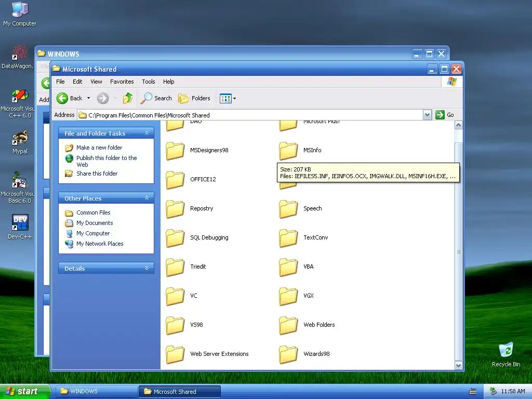Open the Recycle Bin
Viewport: 532px width, 399px height.
coord(506,355)
